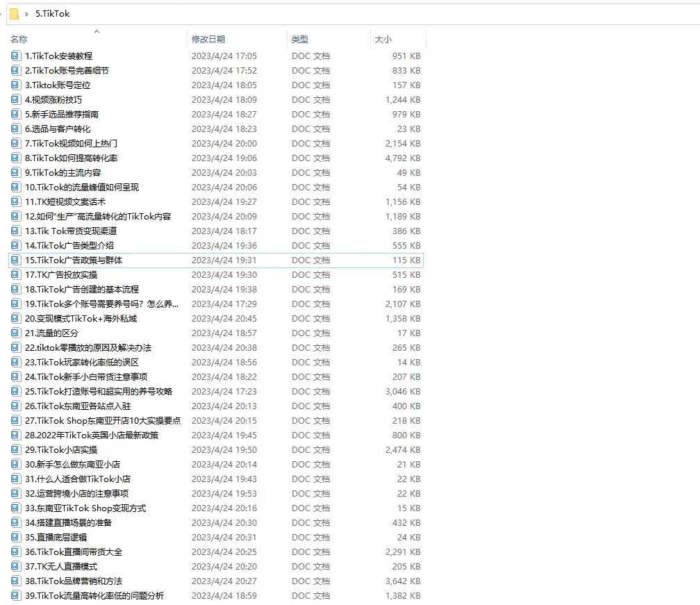Select the 5.TikTok breadcrumb path segment
Viewport: 700px width, 605px height.
click(x=53, y=14)
